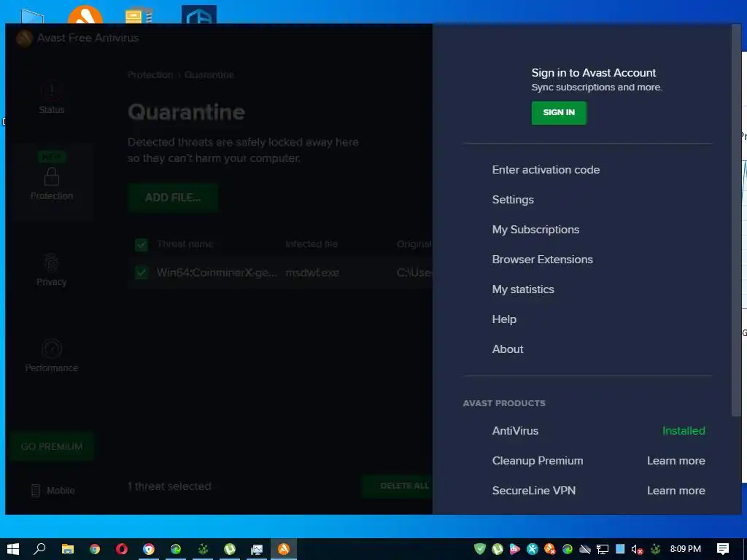Open Enter activation code menu entry

click(x=546, y=170)
